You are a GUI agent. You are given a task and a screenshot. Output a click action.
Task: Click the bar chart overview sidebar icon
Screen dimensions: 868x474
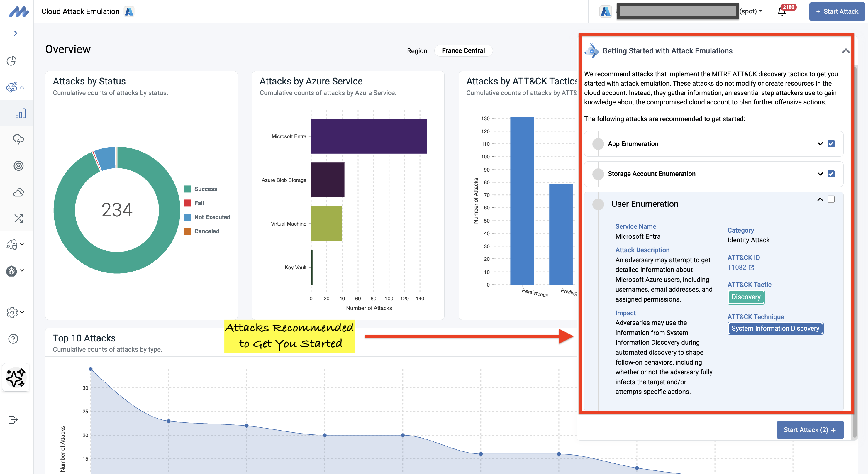[20, 114]
